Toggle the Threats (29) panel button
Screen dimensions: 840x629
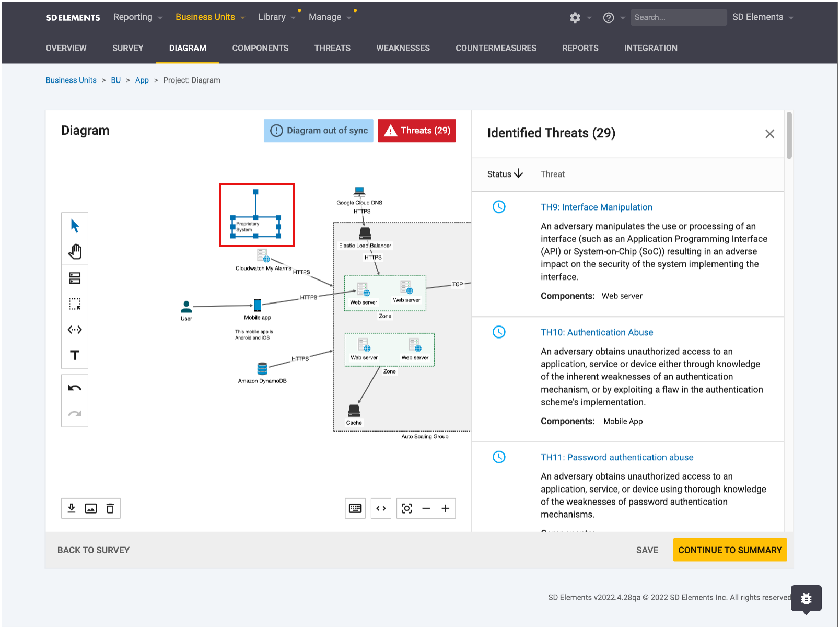coord(417,131)
